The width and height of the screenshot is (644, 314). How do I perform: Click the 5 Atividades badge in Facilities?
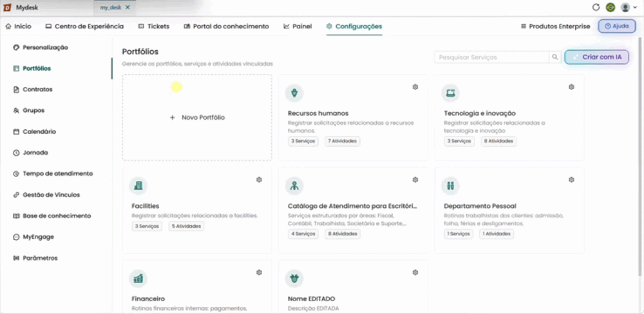pos(187,226)
